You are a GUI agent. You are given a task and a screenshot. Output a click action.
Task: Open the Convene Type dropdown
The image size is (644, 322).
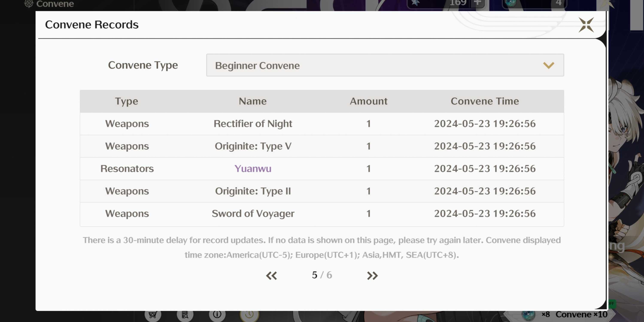(x=384, y=65)
